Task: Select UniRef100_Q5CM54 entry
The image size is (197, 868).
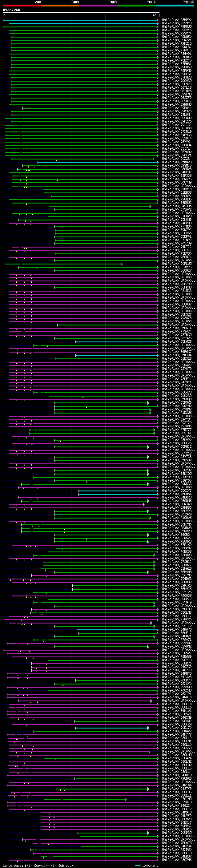Action: click(x=176, y=494)
